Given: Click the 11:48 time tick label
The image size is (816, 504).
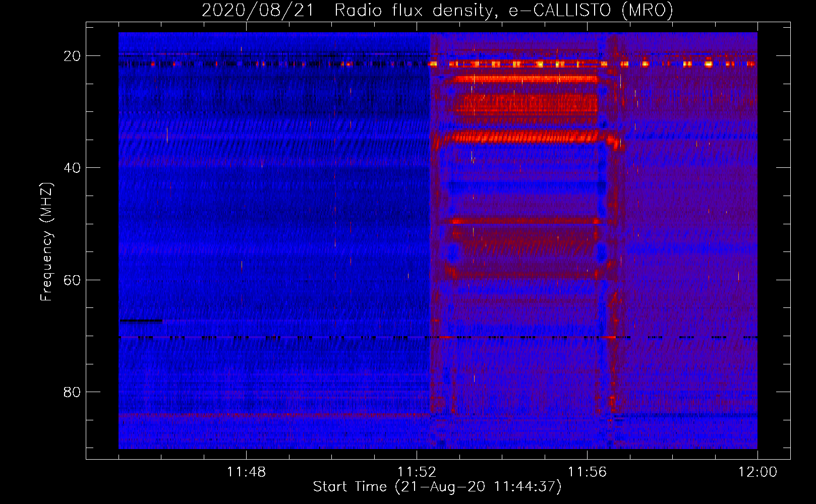Looking at the screenshot, I should (246, 472).
